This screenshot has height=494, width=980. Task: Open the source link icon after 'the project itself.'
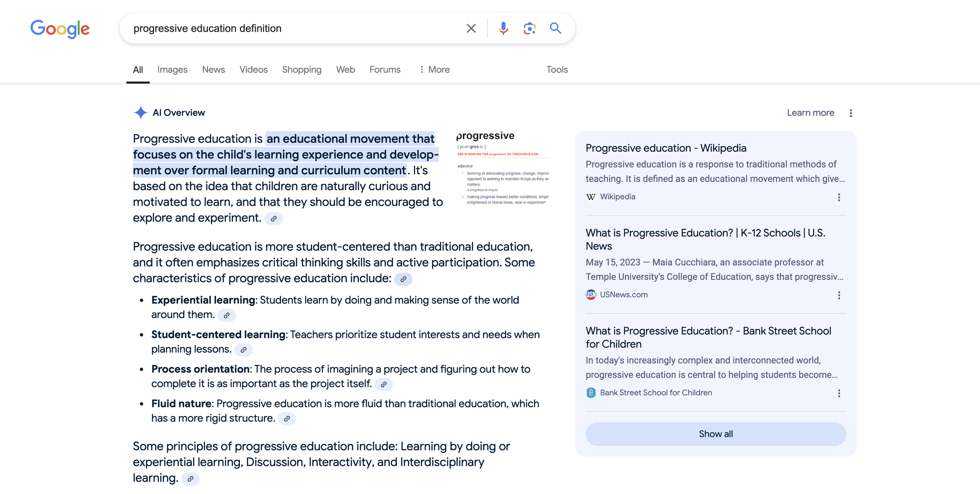tap(383, 384)
